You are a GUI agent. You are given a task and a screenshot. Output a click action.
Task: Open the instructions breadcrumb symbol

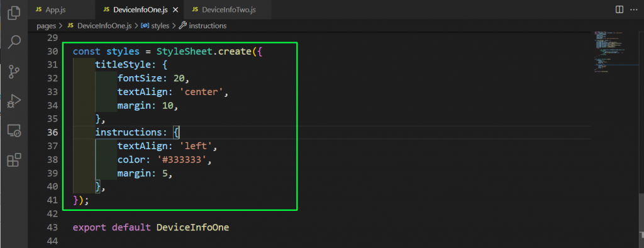203,26
